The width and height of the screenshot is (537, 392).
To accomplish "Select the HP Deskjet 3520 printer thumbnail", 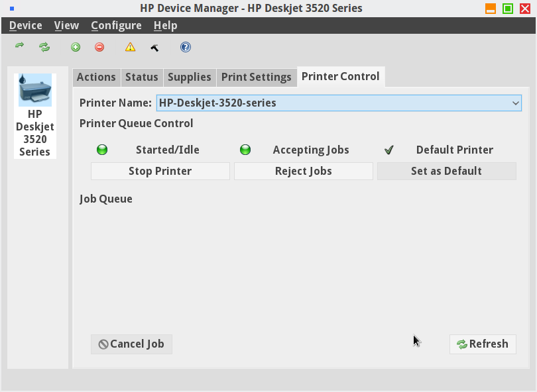I will 34,115.
